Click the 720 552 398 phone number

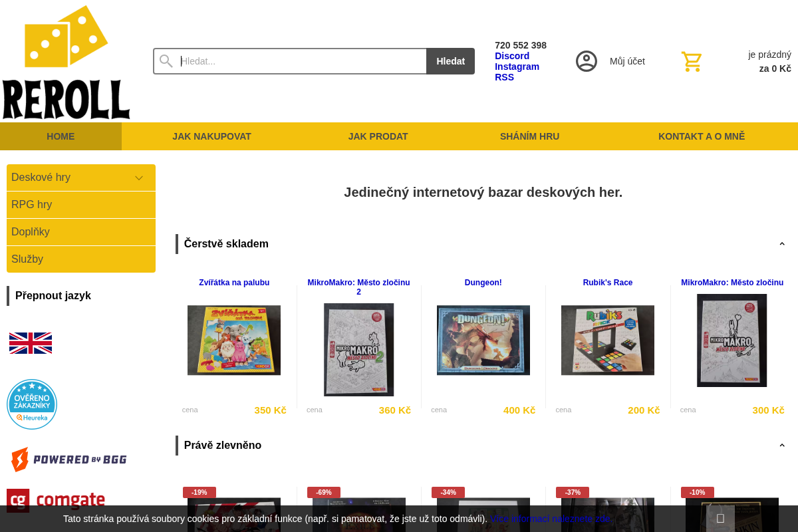521,45
